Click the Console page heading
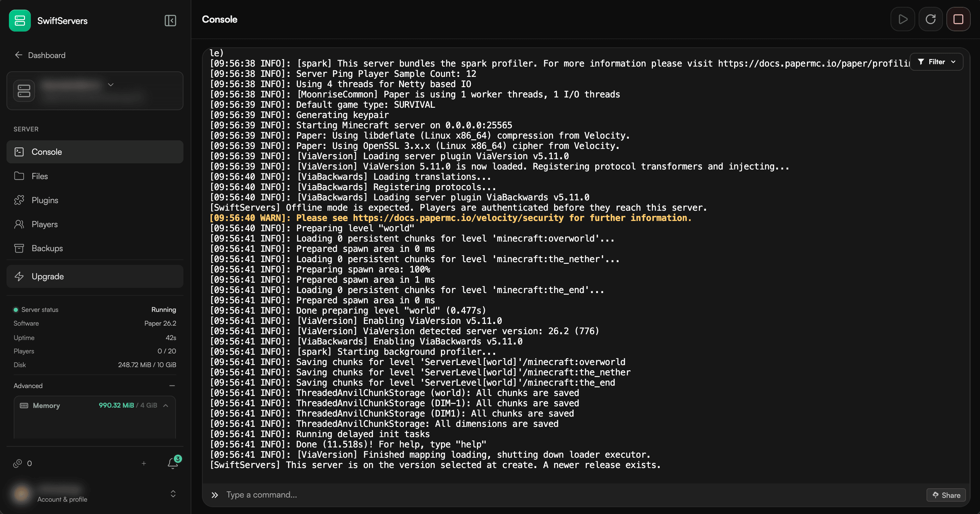The image size is (980, 514). [x=219, y=20]
